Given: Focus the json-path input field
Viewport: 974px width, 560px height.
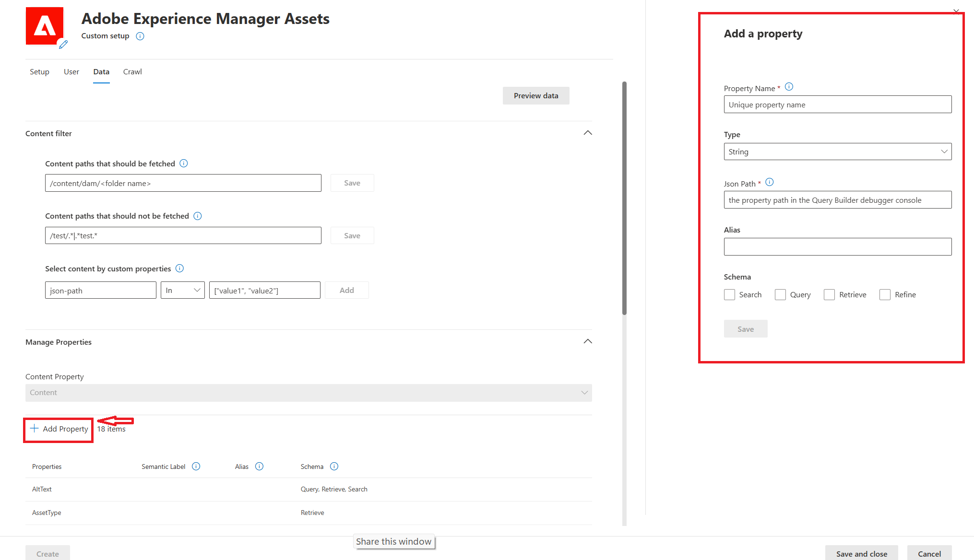Looking at the screenshot, I should point(101,290).
